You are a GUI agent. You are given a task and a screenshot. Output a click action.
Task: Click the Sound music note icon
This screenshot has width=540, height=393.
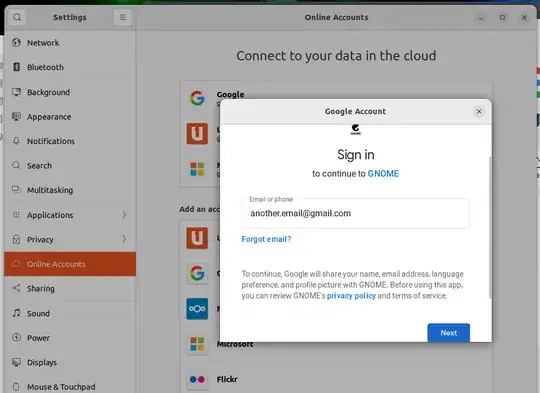[x=16, y=313]
